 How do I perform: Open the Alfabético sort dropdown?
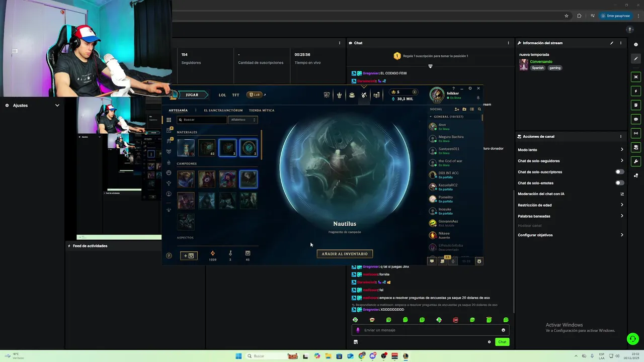[x=243, y=120]
